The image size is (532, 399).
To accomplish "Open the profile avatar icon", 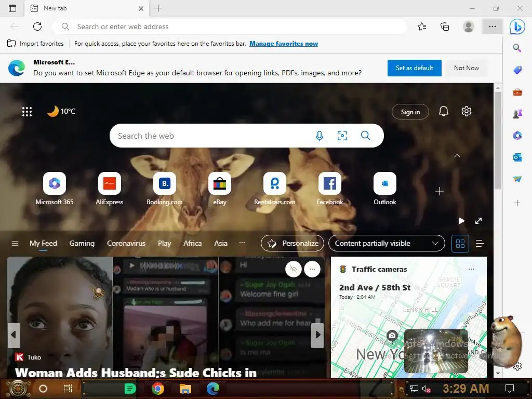I will coord(469,26).
